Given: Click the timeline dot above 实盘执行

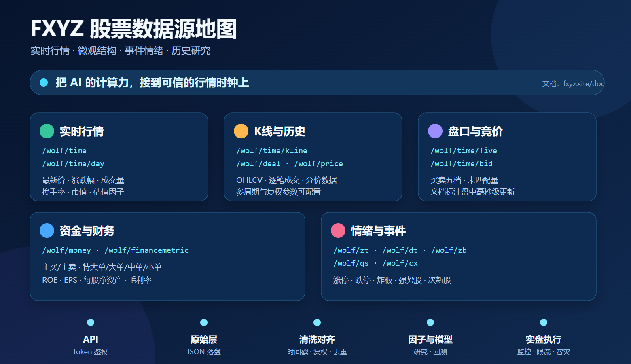Looking at the screenshot, I should [544, 322].
